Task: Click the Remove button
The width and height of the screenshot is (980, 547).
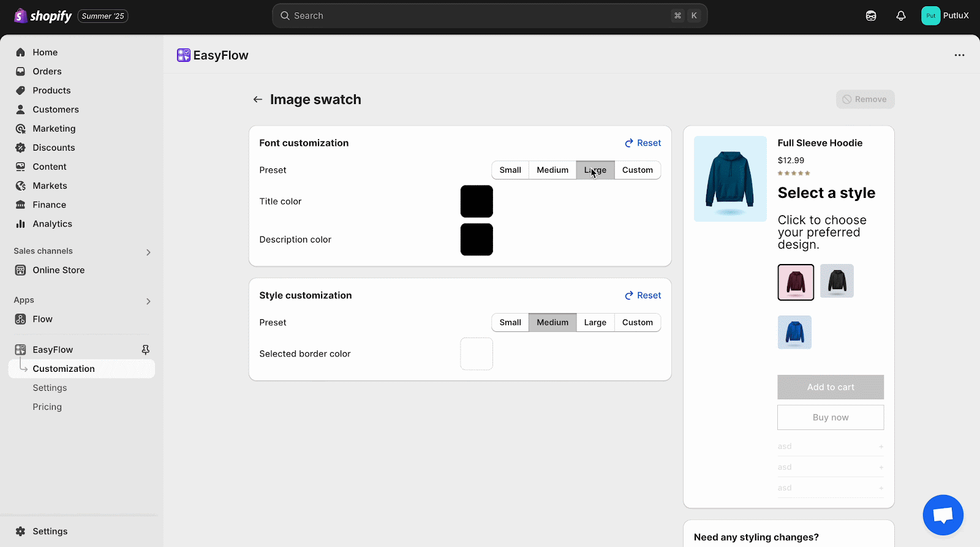Action: 865,99
